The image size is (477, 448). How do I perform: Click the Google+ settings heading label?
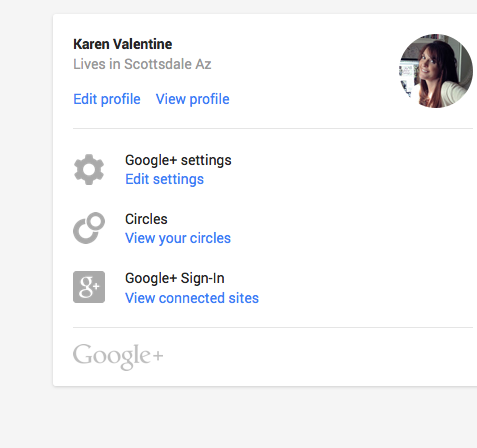tap(178, 160)
